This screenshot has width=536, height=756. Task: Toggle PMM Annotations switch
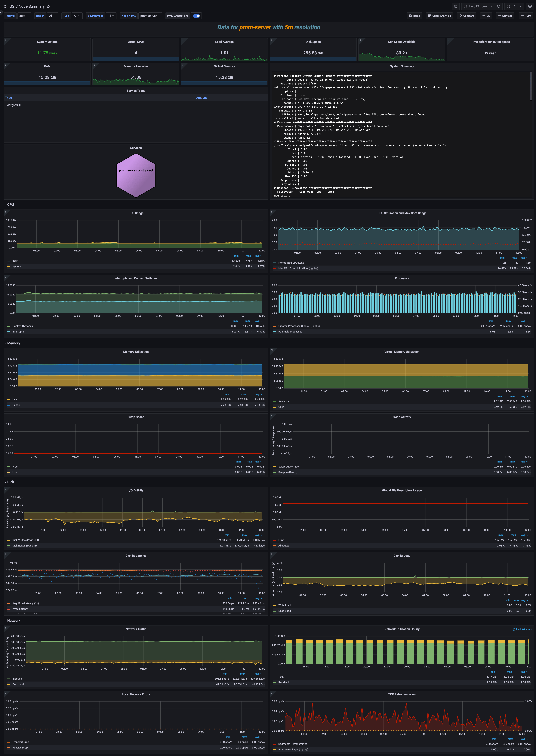point(196,16)
